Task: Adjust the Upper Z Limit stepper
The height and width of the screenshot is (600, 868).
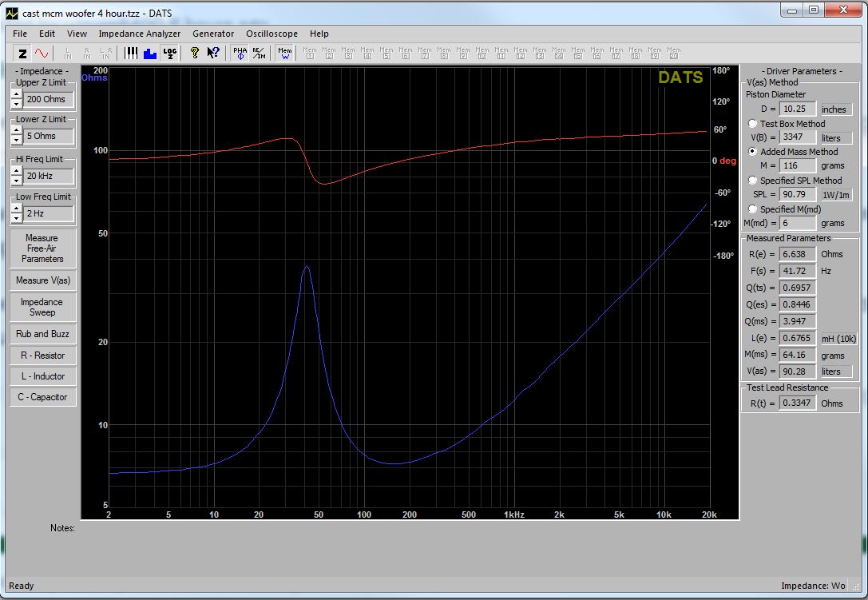Action: click(x=17, y=99)
